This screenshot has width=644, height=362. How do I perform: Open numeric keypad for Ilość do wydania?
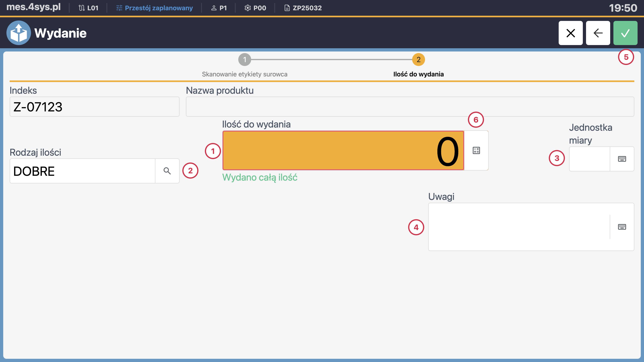pos(476,150)
